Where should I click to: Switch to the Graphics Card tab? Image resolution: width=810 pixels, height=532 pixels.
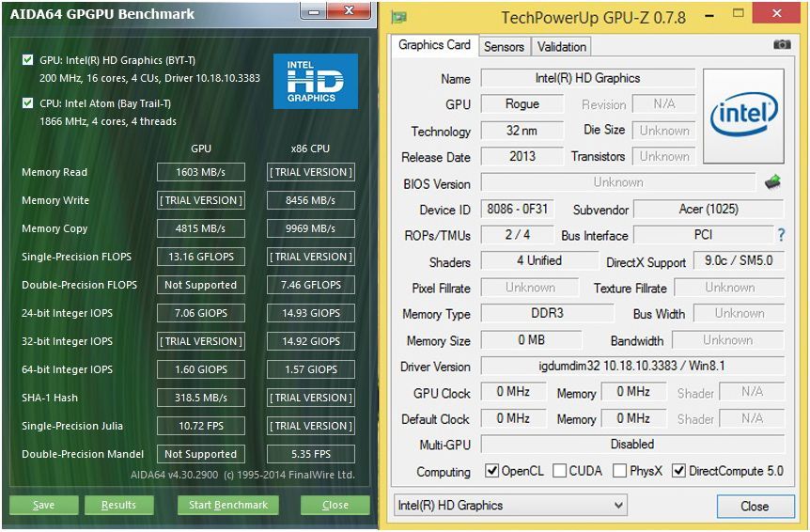click(434, 45)
